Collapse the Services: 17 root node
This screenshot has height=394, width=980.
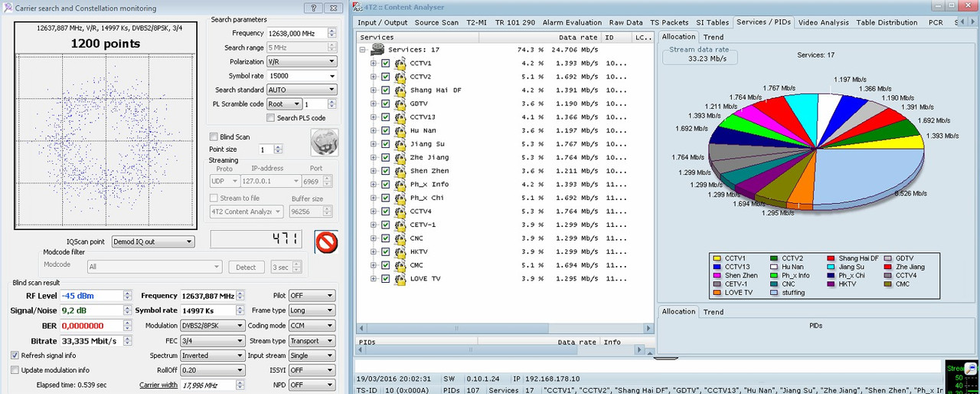coord(362,50)
